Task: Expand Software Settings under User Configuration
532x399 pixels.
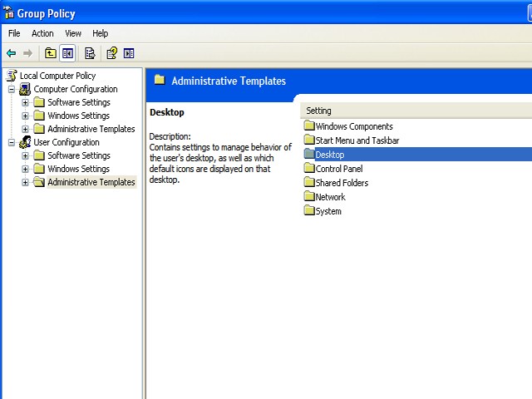Action: pos(25,155)
